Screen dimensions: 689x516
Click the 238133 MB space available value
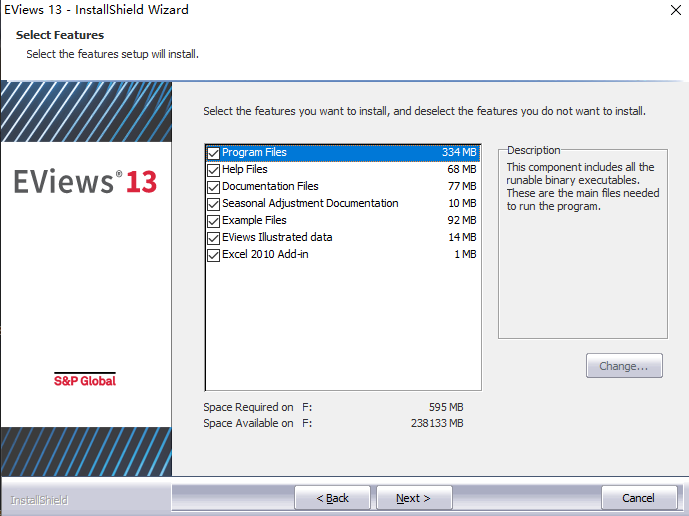coord(437,423)
